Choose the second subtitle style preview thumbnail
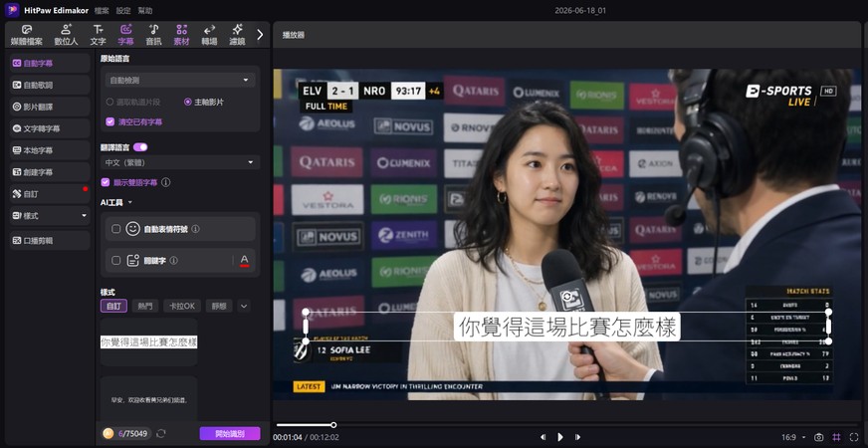Image resolution: width=868 pixels, height=448 pixels. pyautogui.click(x=149, y=398)
